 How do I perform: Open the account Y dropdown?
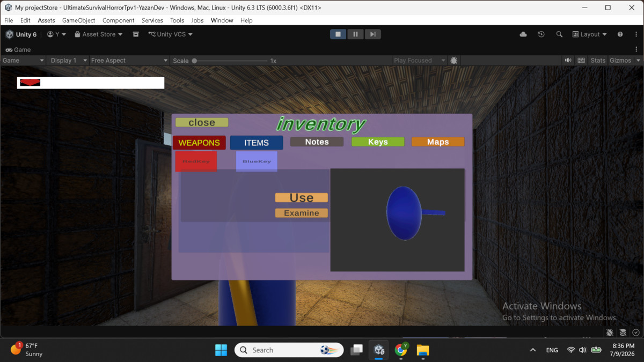click(x=56, y=34)
